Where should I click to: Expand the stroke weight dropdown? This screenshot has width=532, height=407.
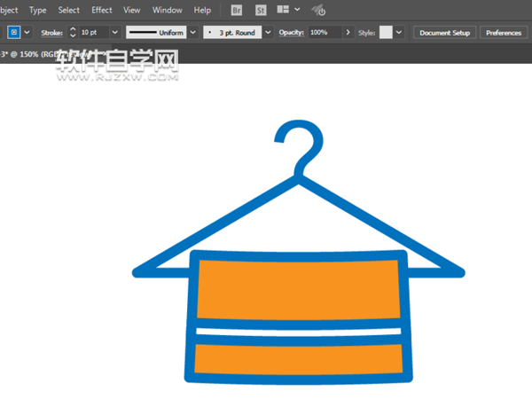point(115,33)
